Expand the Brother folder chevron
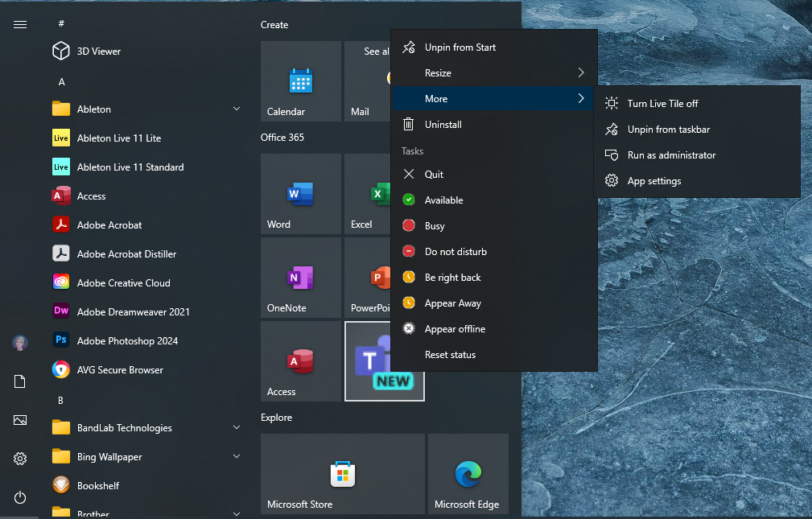The height and width of the screenshot is (519, 812). coord(237,514)
